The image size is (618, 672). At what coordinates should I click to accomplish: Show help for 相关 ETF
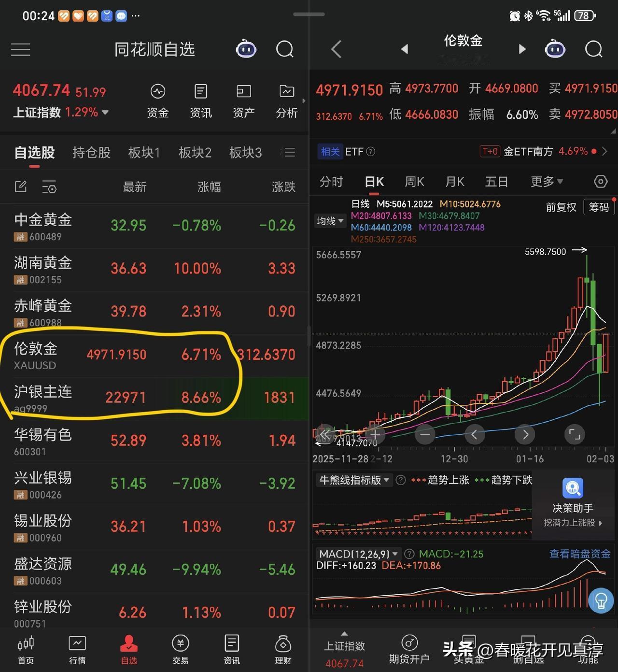tap(371, 152)
